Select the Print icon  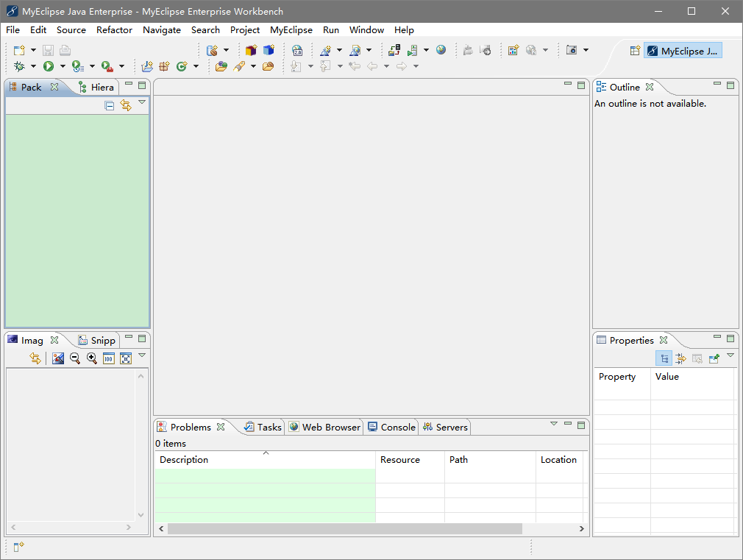tap(65, 50)
